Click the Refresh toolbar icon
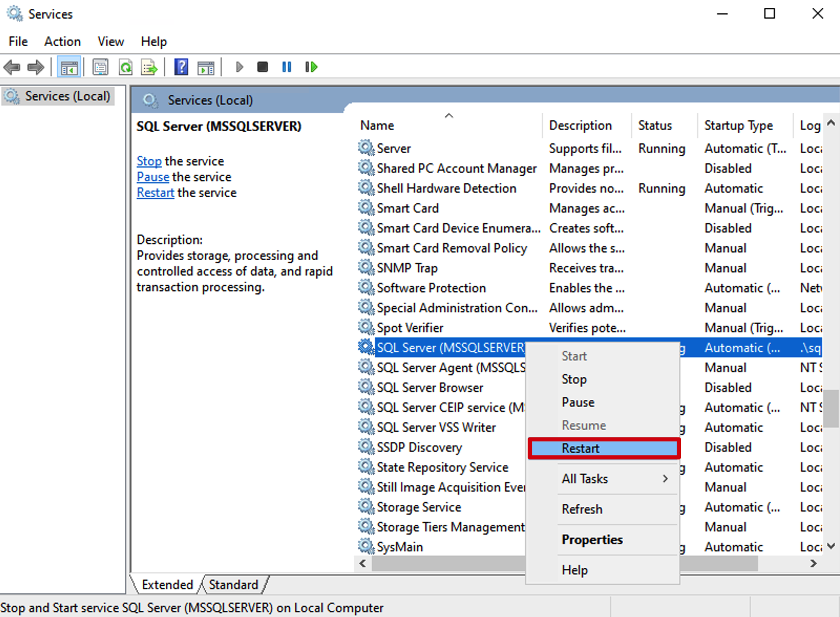The height and width of the screenshot is (617, 840). (x=125, y=67)
